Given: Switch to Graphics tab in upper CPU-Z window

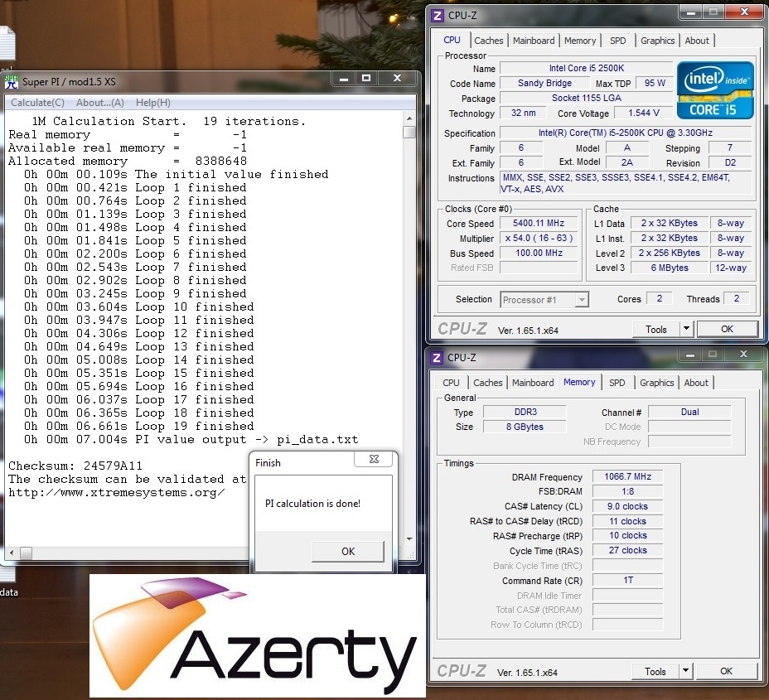Looking at the screenshot, I should click(657, 41).
